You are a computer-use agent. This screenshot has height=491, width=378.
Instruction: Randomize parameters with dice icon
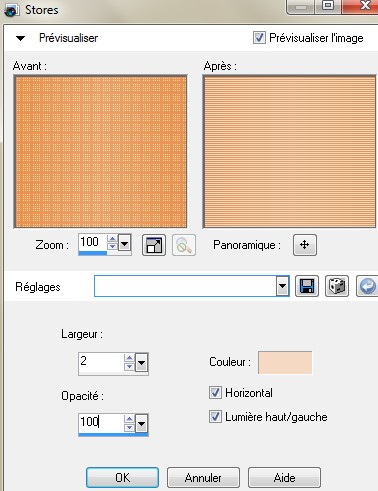point(337,286)
